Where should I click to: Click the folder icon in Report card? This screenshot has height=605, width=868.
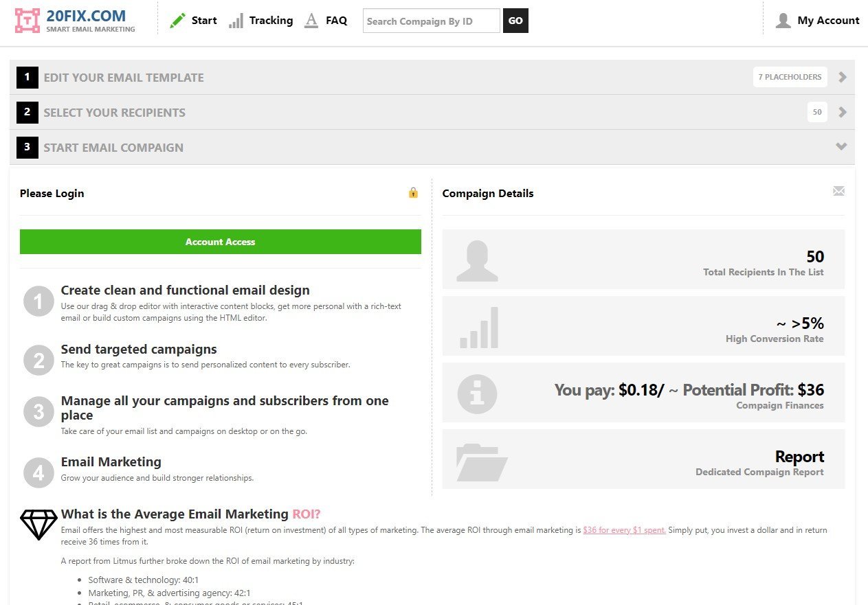pos(481,461)
